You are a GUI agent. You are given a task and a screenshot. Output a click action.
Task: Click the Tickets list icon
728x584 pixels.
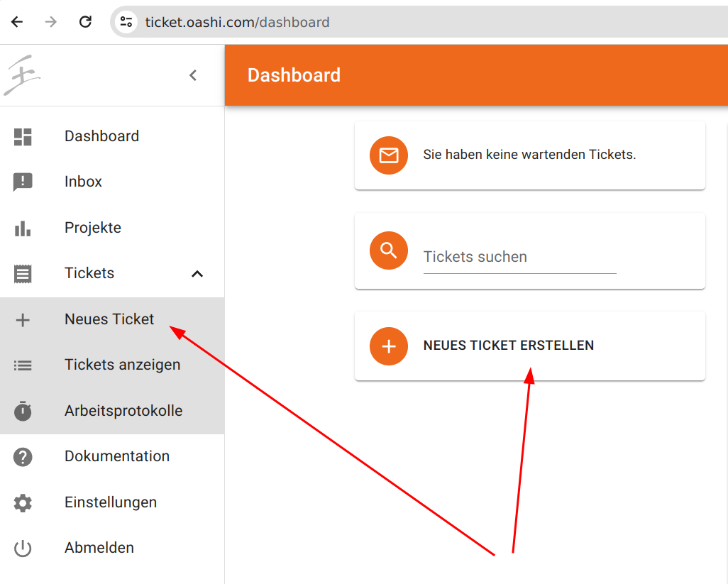click(22, 272)
